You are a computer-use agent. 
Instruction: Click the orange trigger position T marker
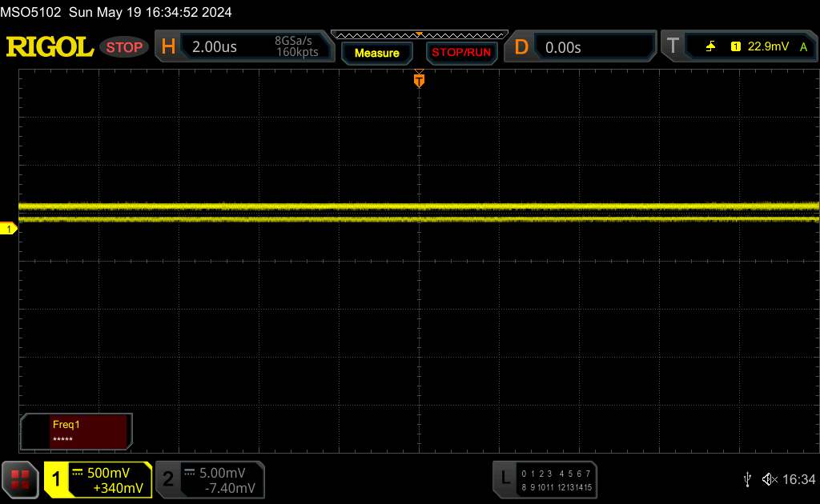tap(419, 79)
